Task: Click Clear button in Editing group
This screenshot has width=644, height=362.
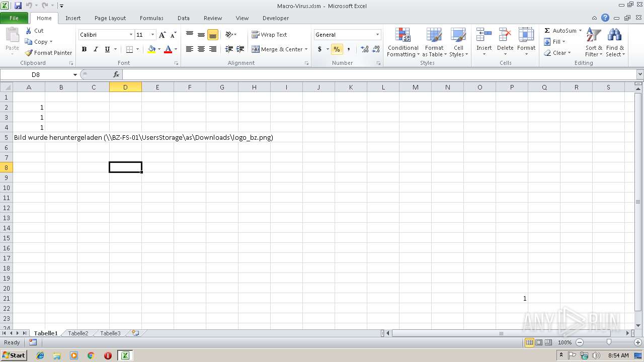Action: coord(557,53)
